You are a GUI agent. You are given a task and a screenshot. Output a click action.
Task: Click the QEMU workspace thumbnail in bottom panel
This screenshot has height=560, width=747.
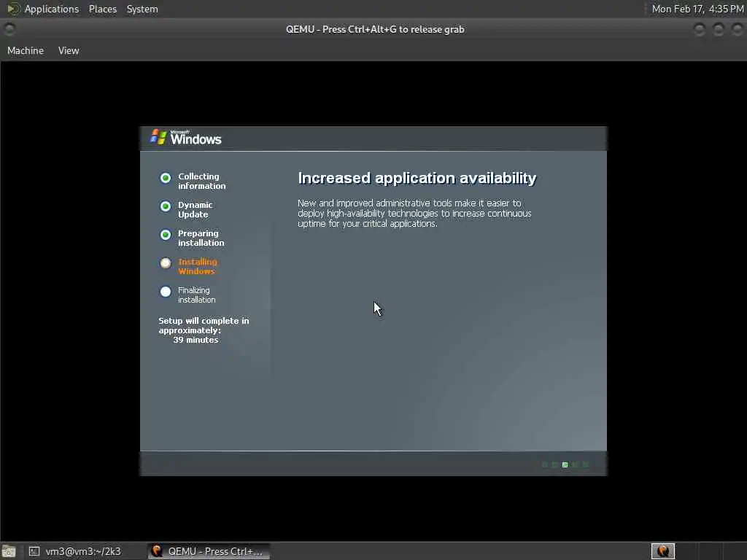click(x=662, y=551)
